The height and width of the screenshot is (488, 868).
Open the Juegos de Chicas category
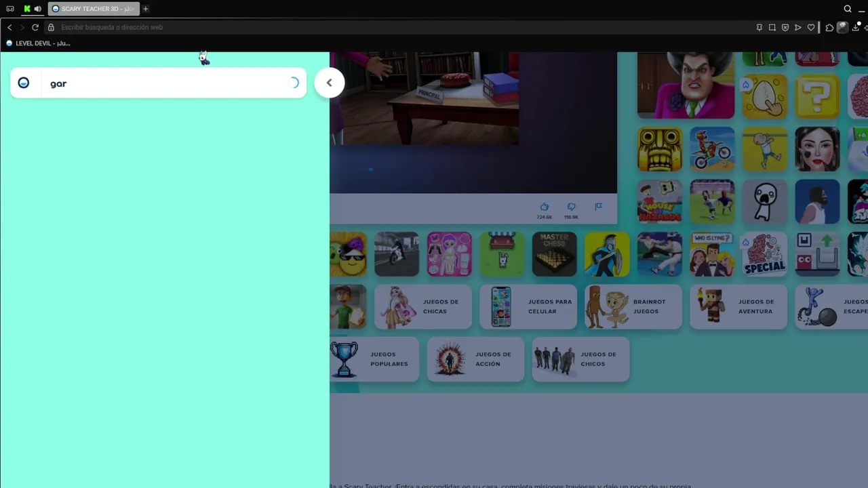click(x=423, y=306)
